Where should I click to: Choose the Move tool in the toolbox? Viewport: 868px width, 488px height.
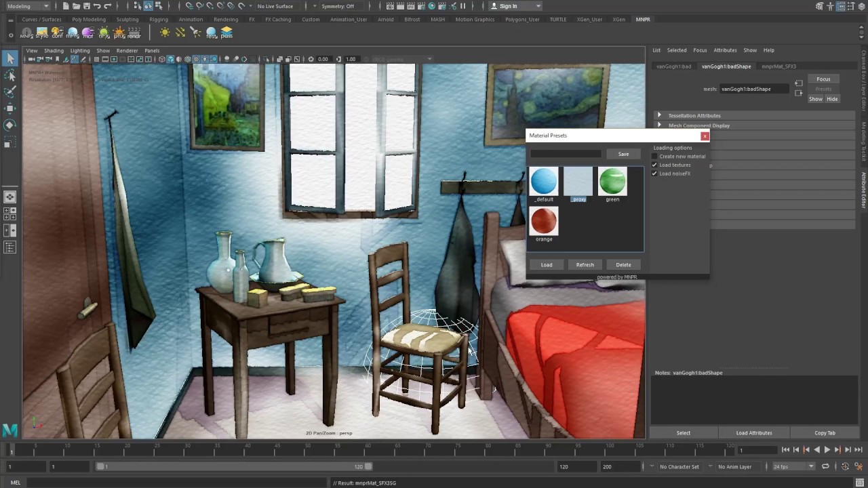point(9,108)
